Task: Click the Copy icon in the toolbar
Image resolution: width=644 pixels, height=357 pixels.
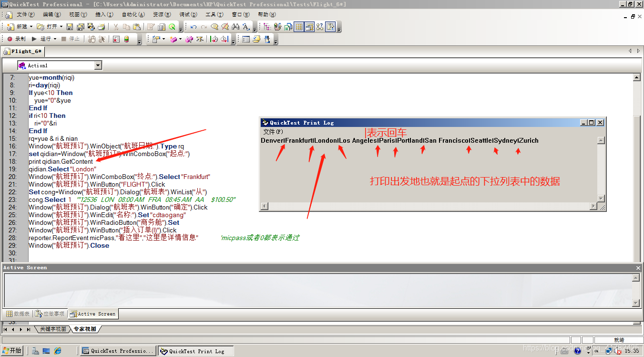Action: [x=126, y=27]
